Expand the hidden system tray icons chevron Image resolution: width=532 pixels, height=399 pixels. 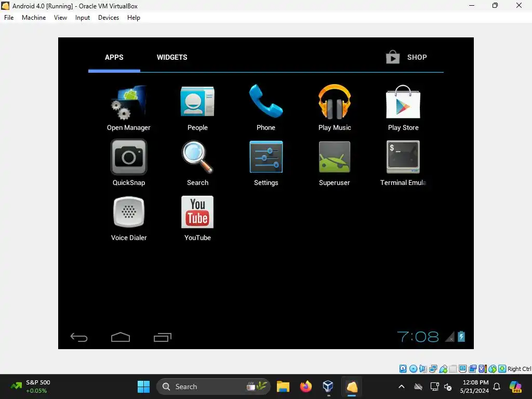point(402,387)
